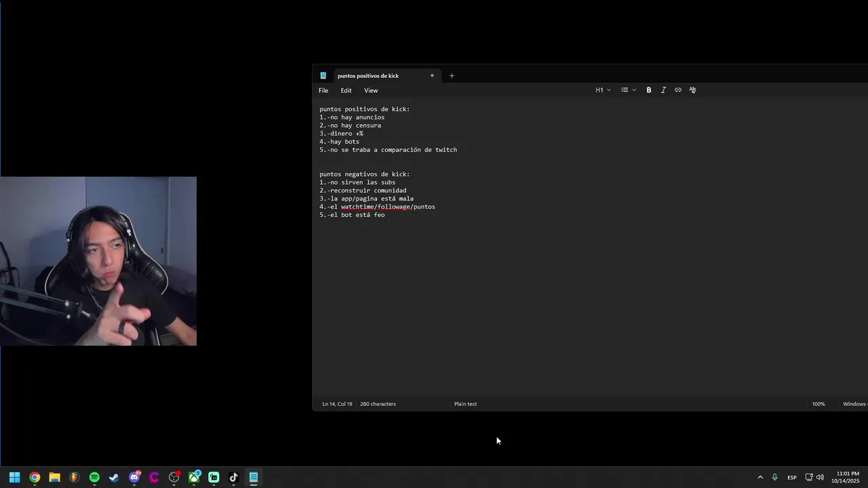Viewport: 868px width, 488px height.
Task: Open the clock and date flyout
Action: pos(847,477)
